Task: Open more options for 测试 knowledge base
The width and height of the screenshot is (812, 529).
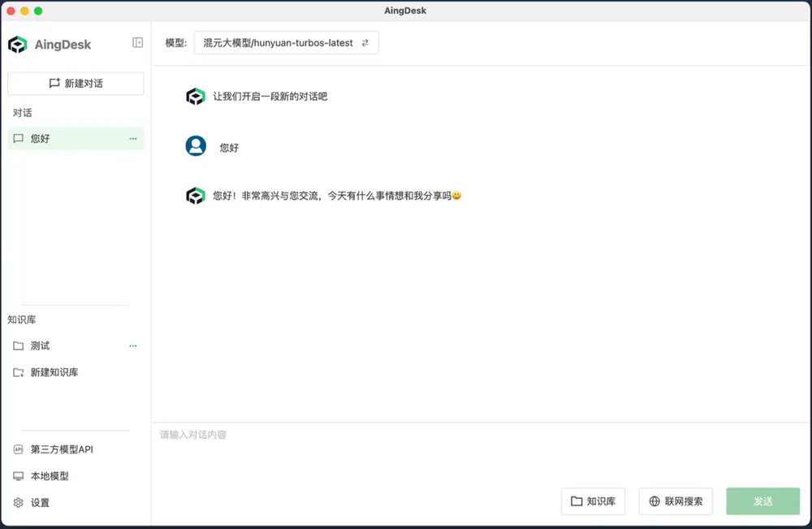Action: pos(133,346)
